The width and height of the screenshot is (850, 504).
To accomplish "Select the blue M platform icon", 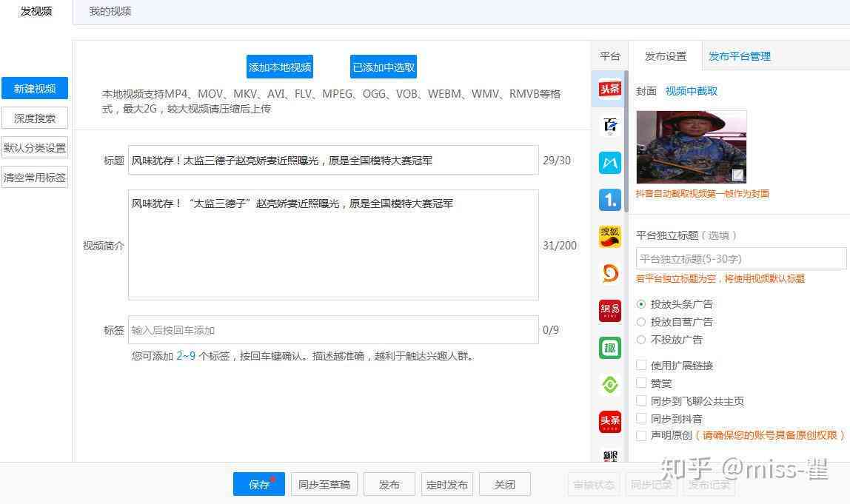I will click(610, 163).
